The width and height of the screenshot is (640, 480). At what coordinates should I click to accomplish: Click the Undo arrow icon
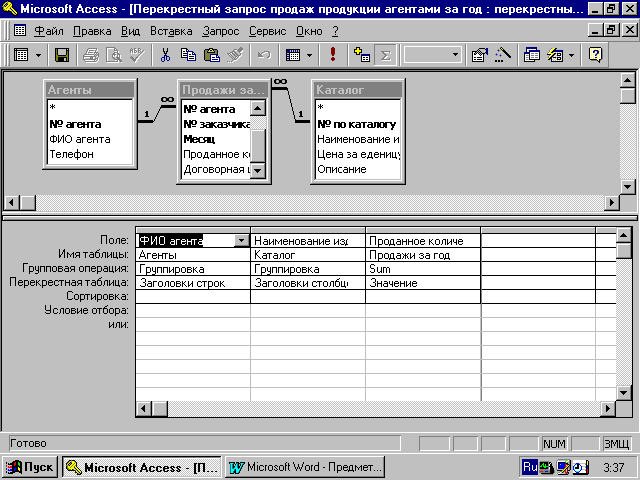click(264, 55)
